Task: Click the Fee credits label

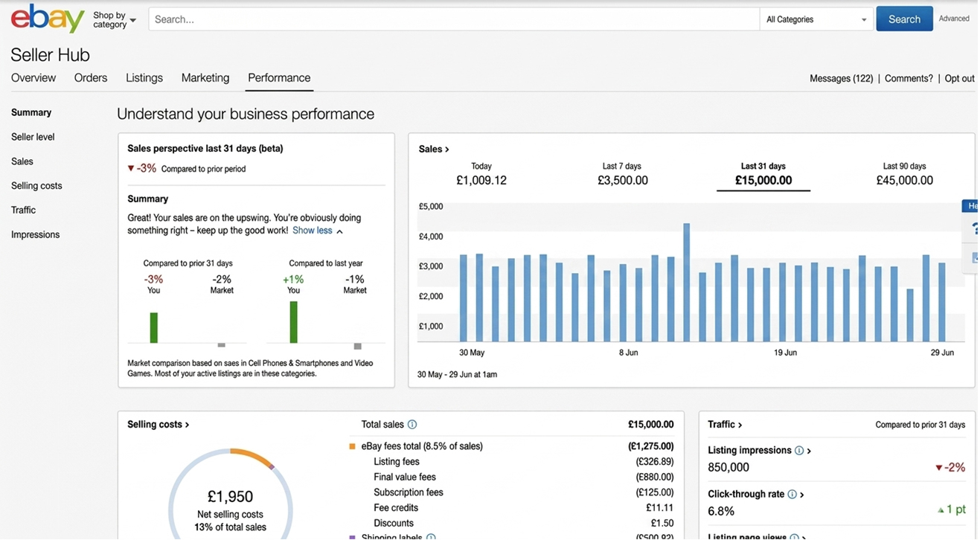Action: click(x=396, y=508)
